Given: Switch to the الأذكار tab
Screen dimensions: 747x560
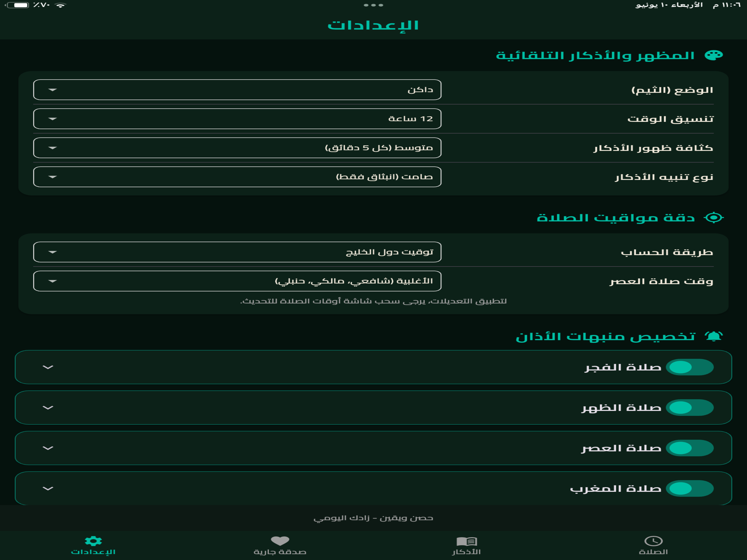Looking at the screenshot, I should (x=466, y=546).
